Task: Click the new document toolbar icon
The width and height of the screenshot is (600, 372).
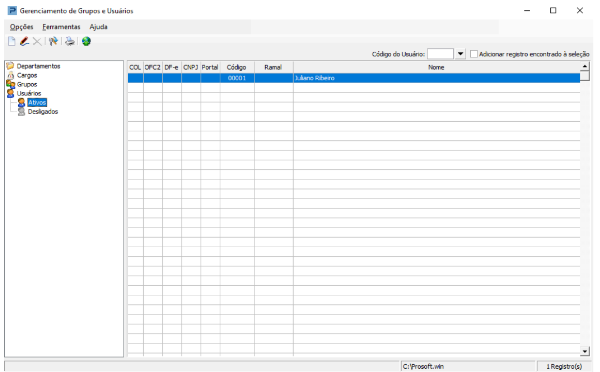Action: [x=11, y=41]
